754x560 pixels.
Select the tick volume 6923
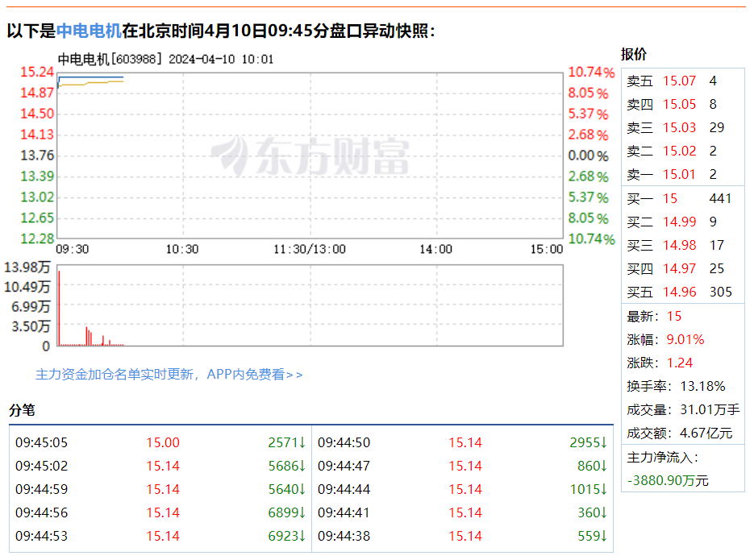(x=286, y=536)
